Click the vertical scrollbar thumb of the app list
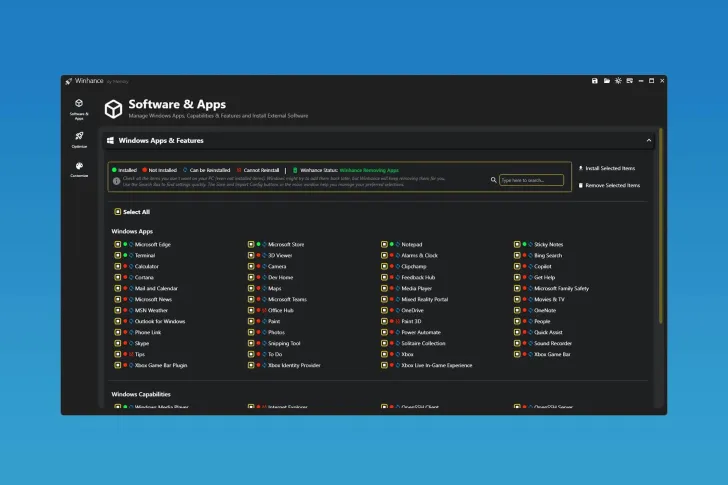The image size is (728, 485). coord(660,226)
